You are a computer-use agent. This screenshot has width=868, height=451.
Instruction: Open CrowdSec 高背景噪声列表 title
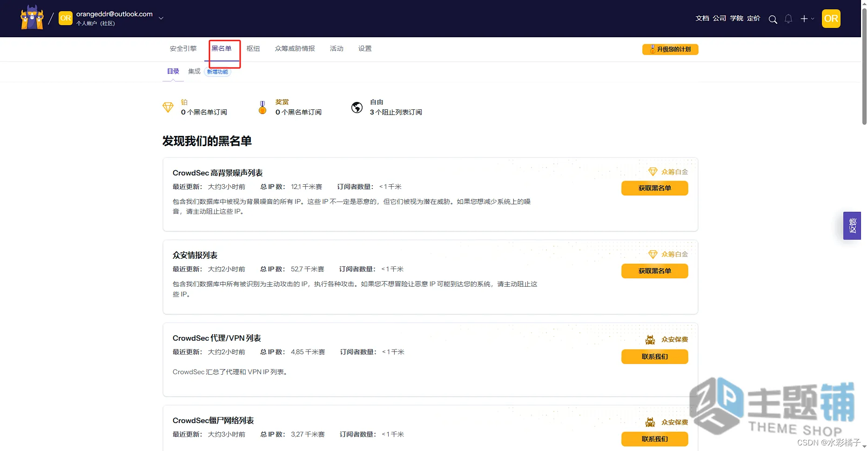tap(217, 173)
